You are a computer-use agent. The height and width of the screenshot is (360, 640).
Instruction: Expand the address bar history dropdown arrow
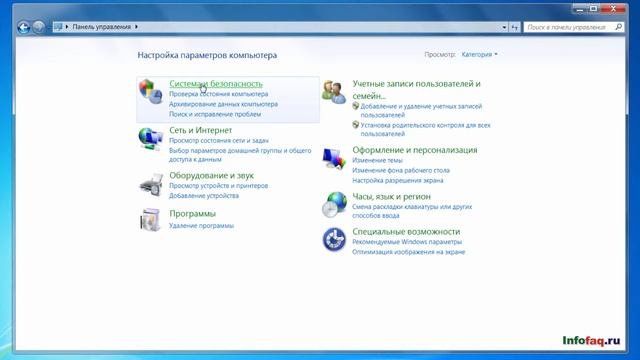coord(504,27)
